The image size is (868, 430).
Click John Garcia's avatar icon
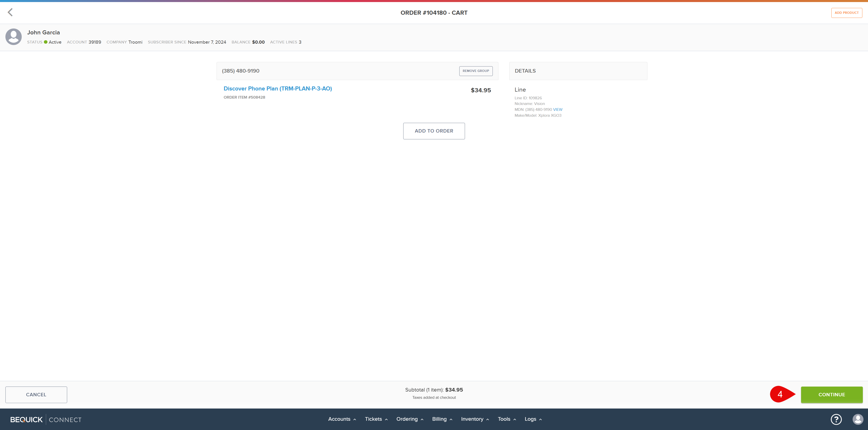pyautogui.click(x=14, y=37)
